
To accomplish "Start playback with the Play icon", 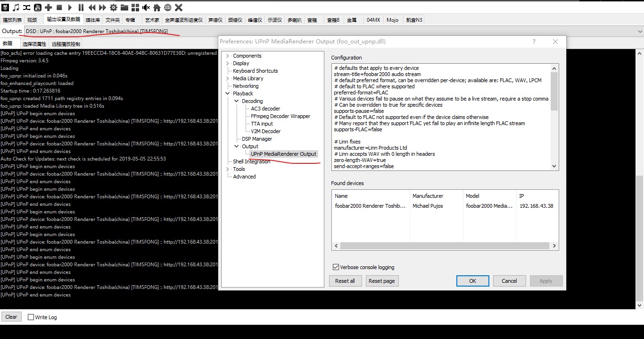I will 70,7.
